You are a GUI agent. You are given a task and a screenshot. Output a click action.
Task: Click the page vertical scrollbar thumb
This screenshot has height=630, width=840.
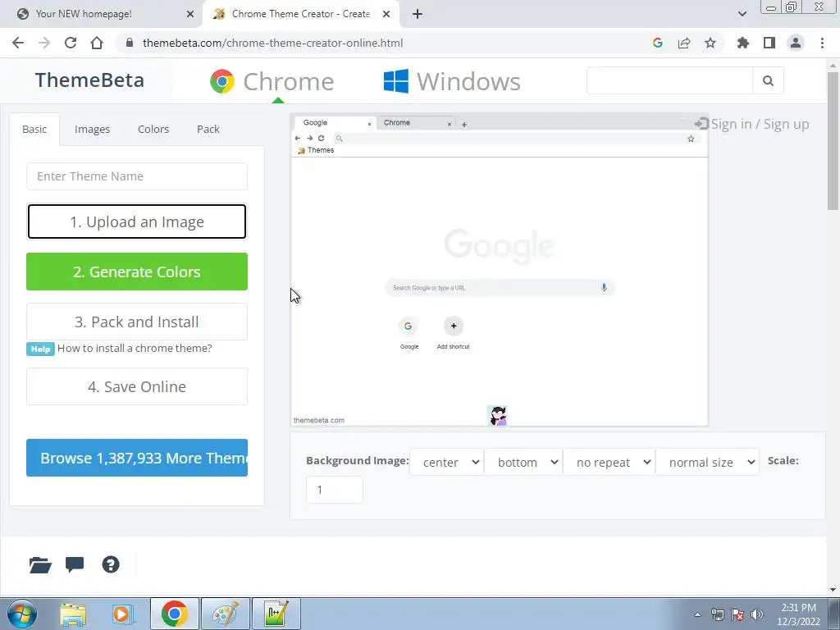833,139
